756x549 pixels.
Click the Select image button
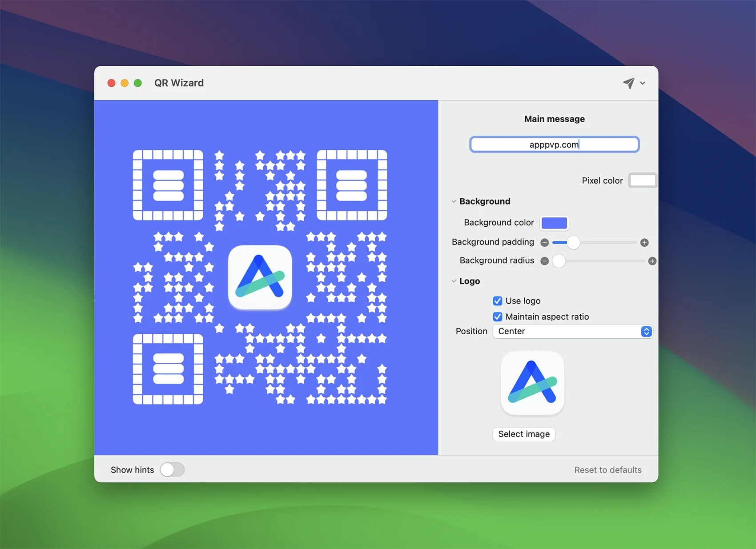click(524, 434)
